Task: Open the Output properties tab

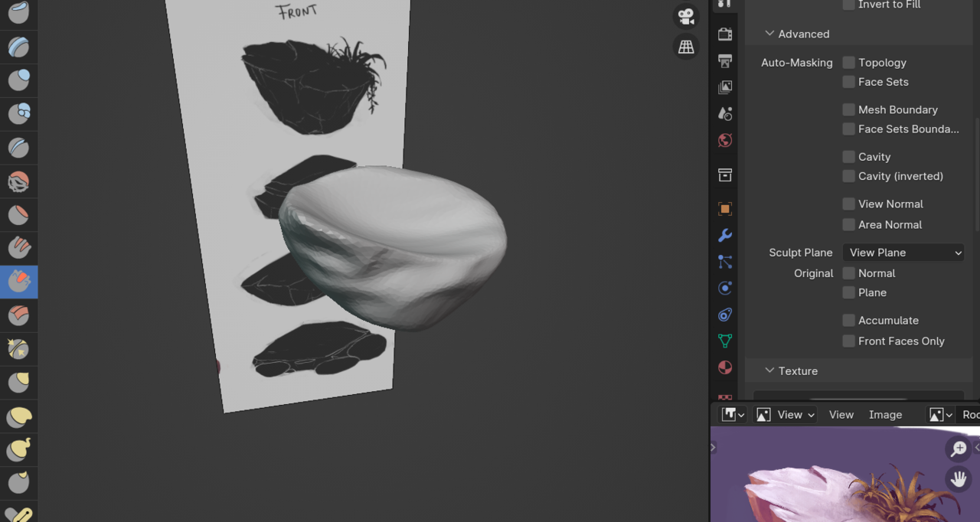Action: point(725,60)
